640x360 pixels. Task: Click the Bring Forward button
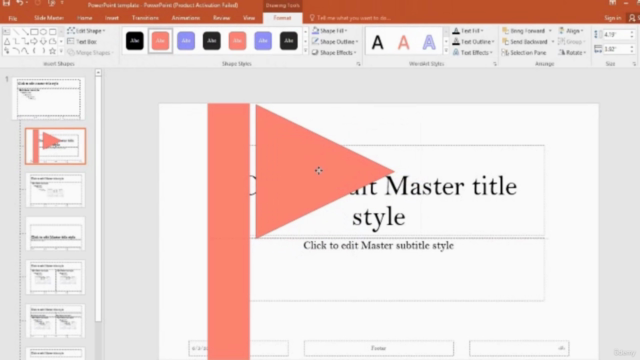click(524, 31)
